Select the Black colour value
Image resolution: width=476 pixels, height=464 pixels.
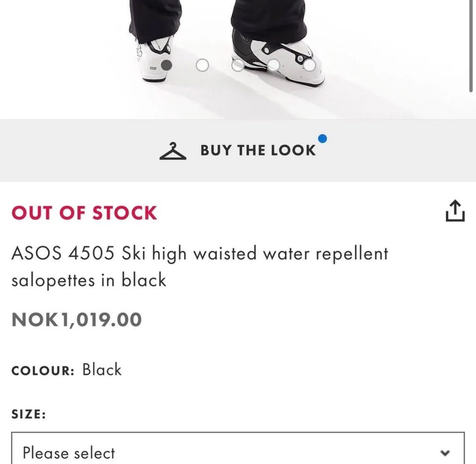click(x=102, y=370)
